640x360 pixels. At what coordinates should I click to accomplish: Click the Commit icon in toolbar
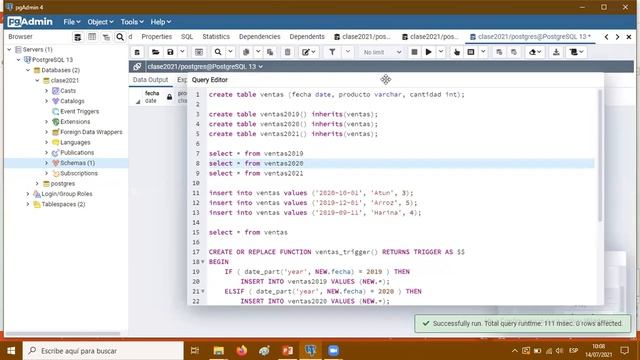click(x=499, y=52)
